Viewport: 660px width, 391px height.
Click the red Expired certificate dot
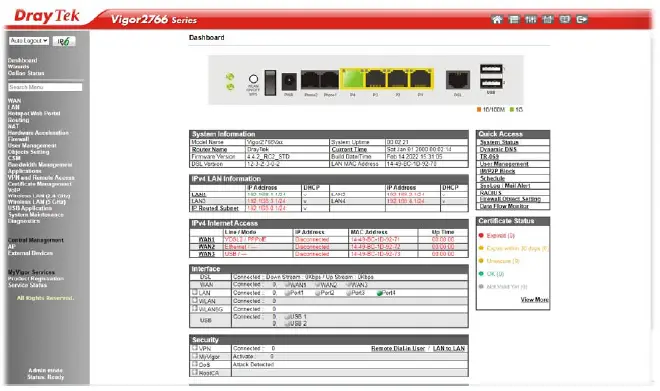pyautogui.click(x=481, y=236)
